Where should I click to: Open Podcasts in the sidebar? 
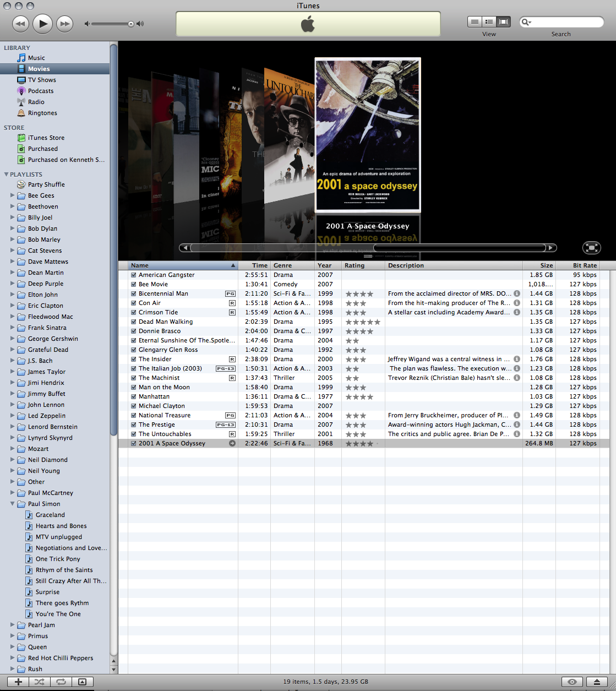point(41,91)
